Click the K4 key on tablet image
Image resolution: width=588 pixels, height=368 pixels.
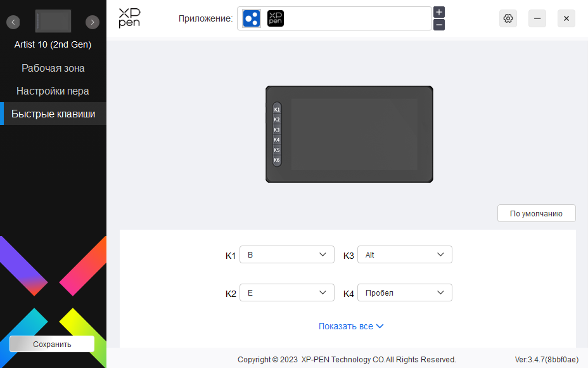277,140
